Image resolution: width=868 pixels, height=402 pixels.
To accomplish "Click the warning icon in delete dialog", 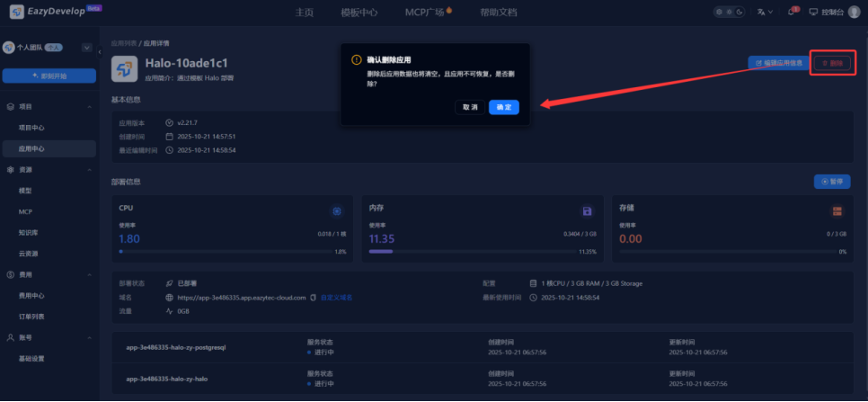I will (357, 59).
